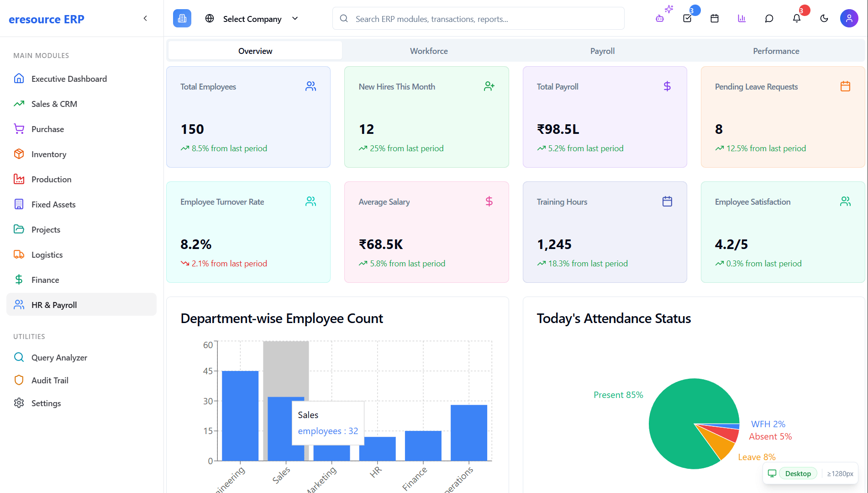This screenshot has width=868, height=493.
Task: Click the Engineering bar in chart
Action: click(x=240, y=415)
